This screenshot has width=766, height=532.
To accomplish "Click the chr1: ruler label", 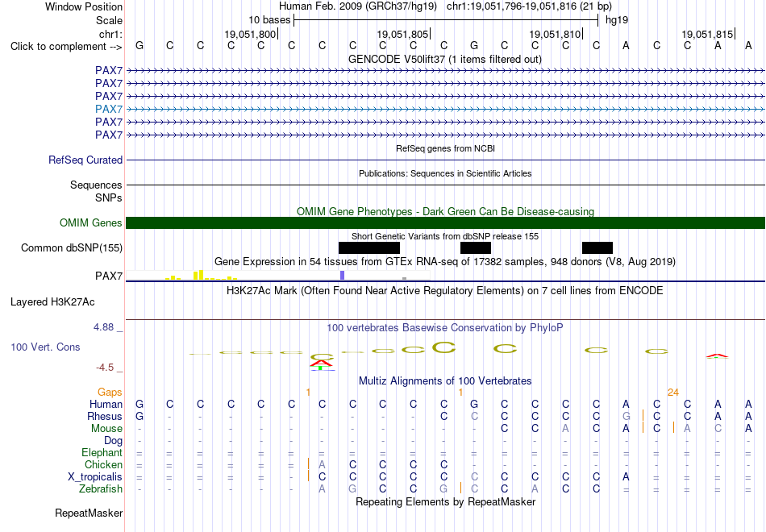I will pos(110,34).
